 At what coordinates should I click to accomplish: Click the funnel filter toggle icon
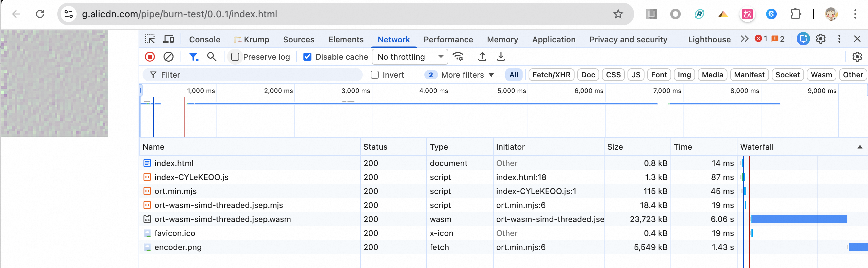click(194, 57)
